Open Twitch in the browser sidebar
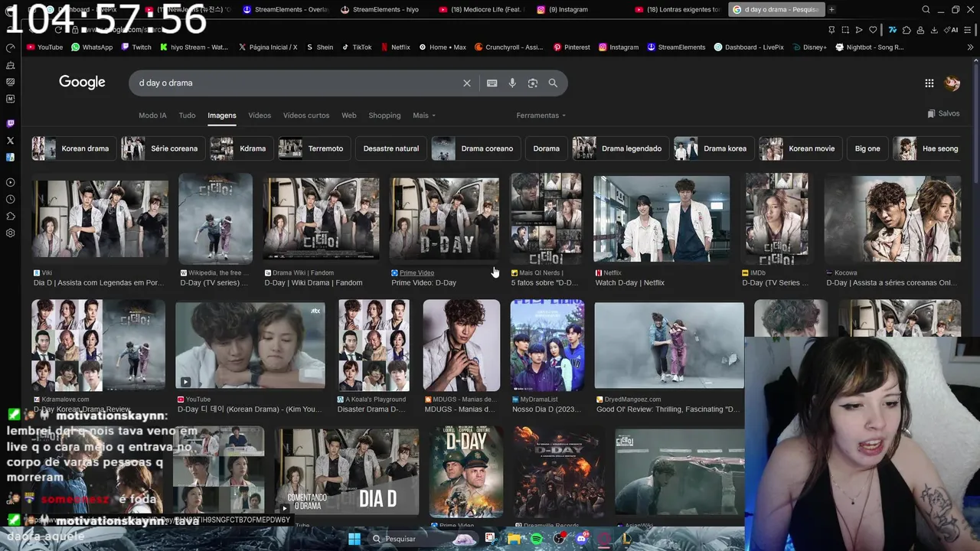The image size is (980, 551). (10, 123)
